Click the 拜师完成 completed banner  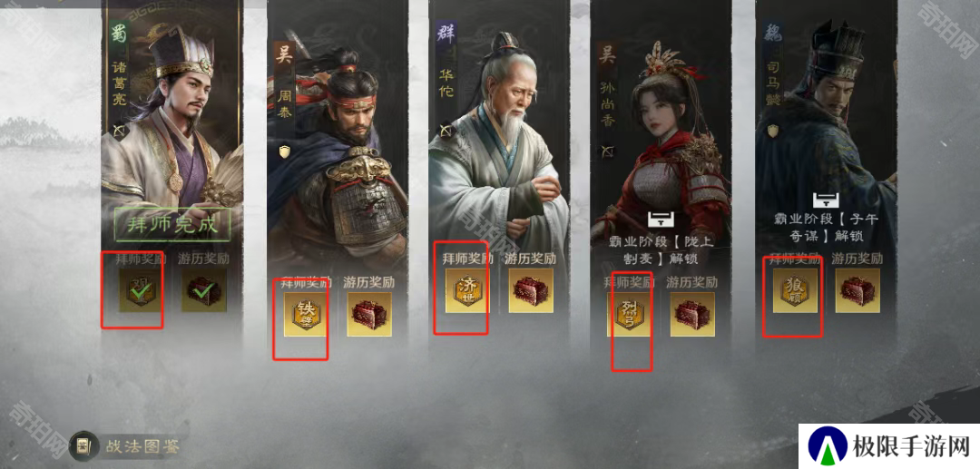point(172,225)
